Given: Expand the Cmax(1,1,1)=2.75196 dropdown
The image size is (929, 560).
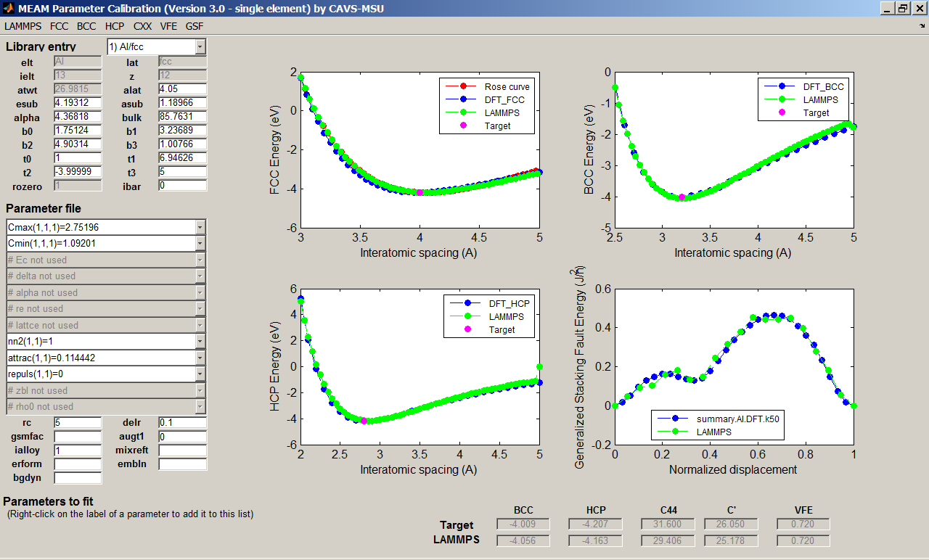Looking at the screenshot, I should pyautogui.click(x=200, y=227).
